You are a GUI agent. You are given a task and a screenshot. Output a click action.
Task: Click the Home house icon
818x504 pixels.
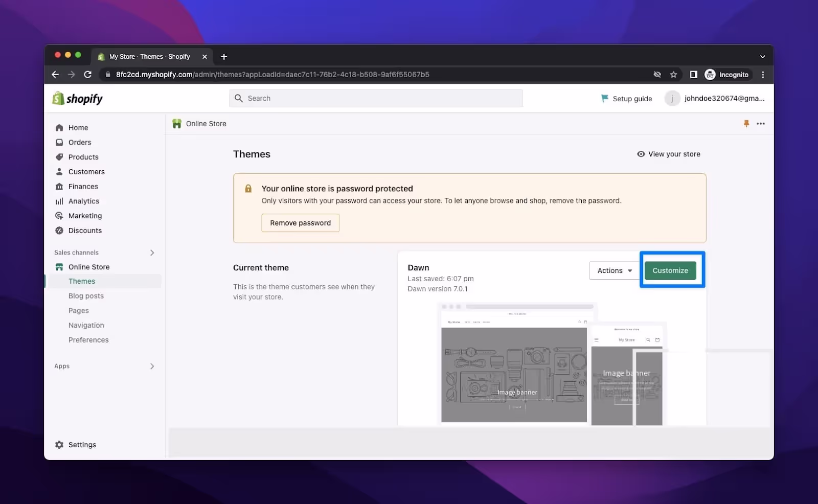(x=59, y=128)
